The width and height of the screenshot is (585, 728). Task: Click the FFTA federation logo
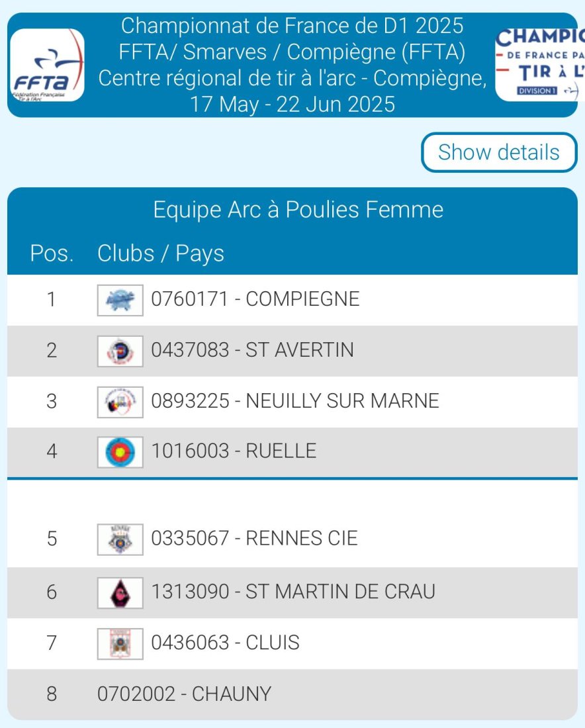pos(47,65)
